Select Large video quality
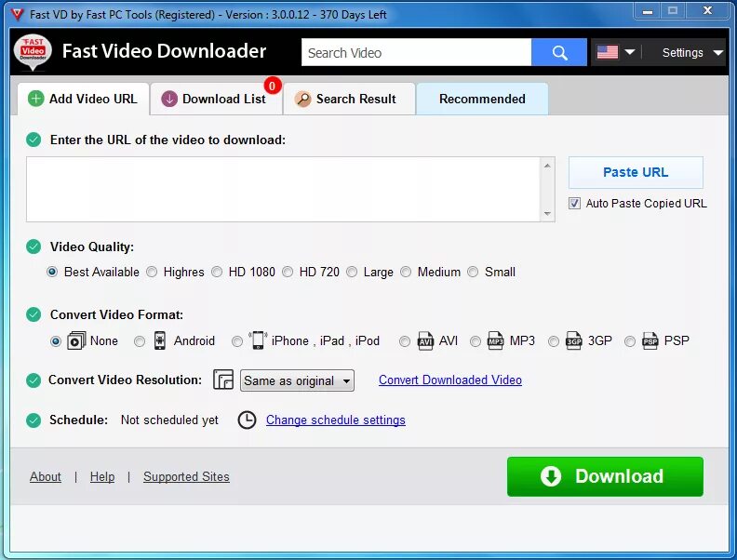This screenshot has height=560, width=737. point(352,272)
